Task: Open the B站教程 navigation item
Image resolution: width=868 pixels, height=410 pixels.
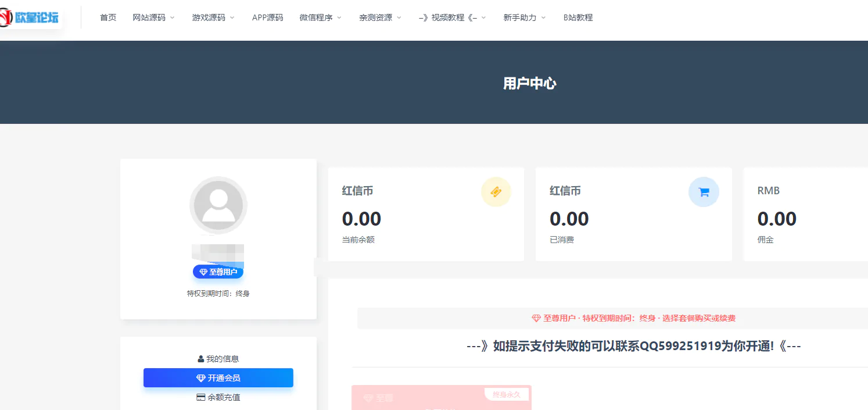Action: tap(578, 17)
